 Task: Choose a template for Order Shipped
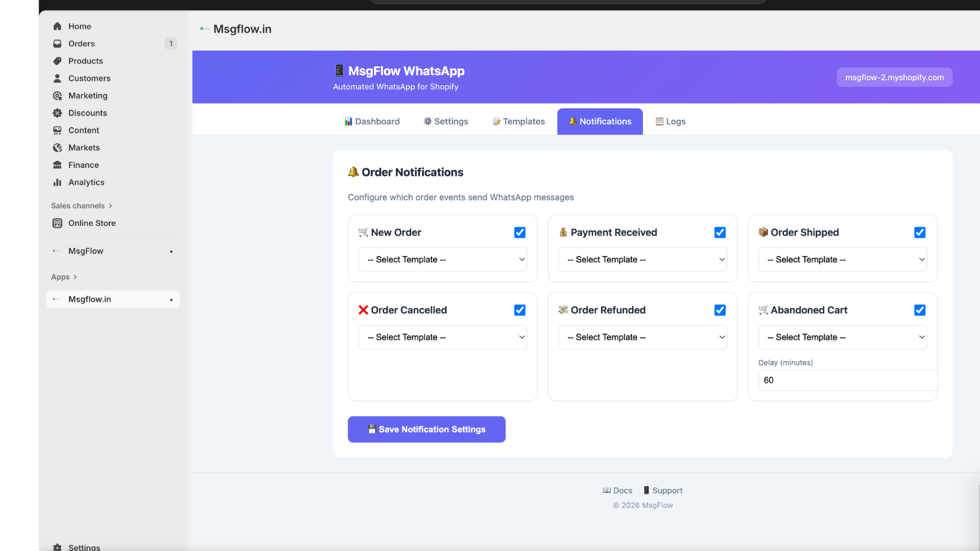pos(843,260)
